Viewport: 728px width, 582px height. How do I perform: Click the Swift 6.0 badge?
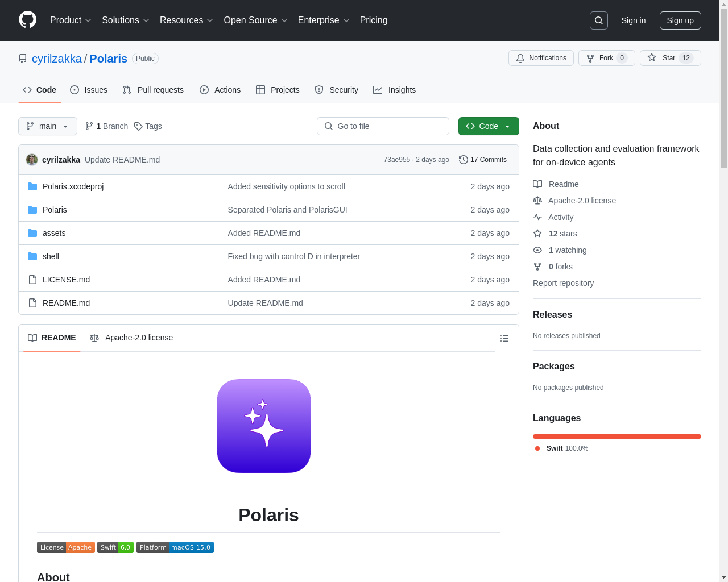coord(115,547)
